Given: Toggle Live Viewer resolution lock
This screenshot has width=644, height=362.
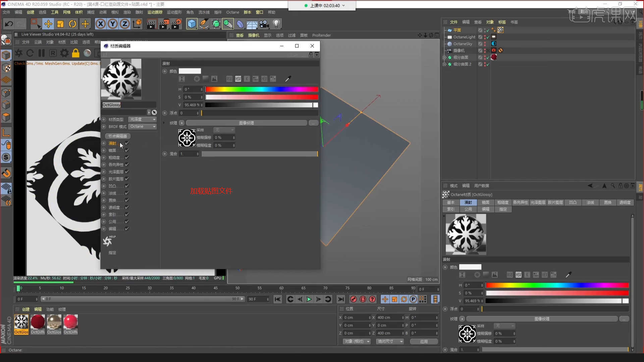Looking at the screenshot, I should (x=76, y=53).
